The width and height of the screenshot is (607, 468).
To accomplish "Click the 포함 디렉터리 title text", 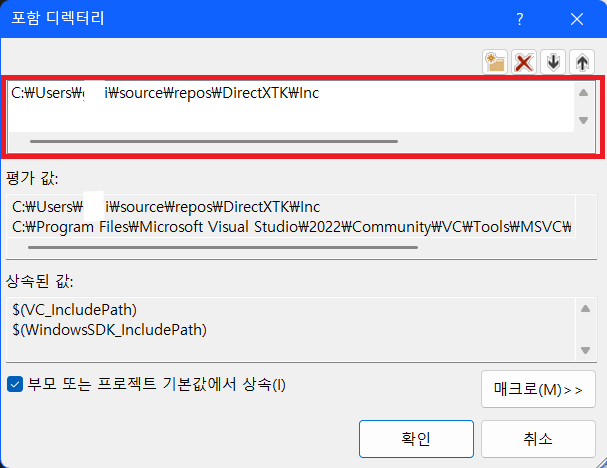I will coord(58,18).
